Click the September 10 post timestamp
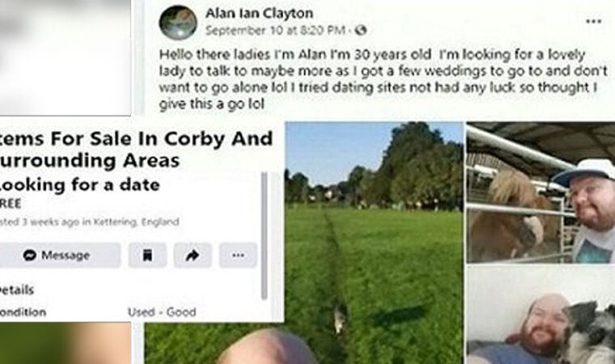Screen dimensions: 615x364 pyautogui.click(x=275, y=30)
